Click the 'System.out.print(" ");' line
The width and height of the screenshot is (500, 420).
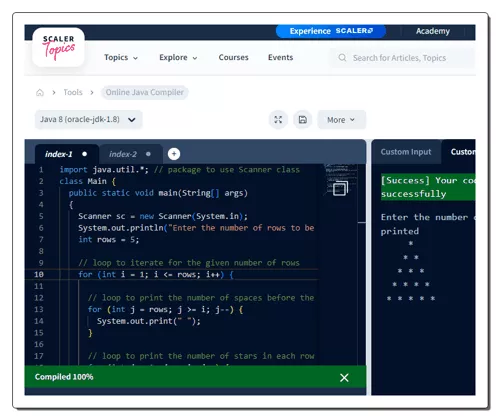tap(149, 321)
